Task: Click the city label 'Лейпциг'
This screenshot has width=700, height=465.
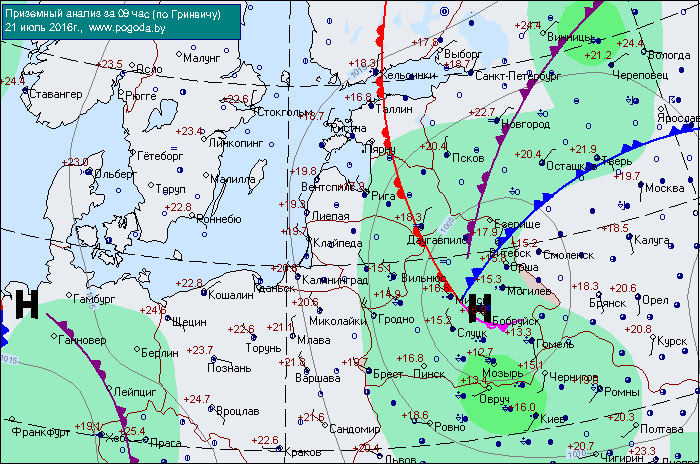Action: coord(135,392)
